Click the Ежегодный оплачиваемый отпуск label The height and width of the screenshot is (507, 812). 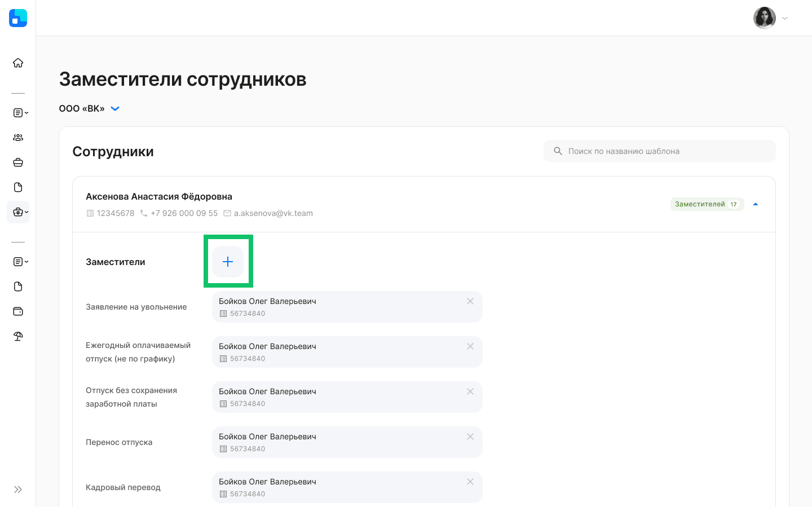[x=138, y=352]
